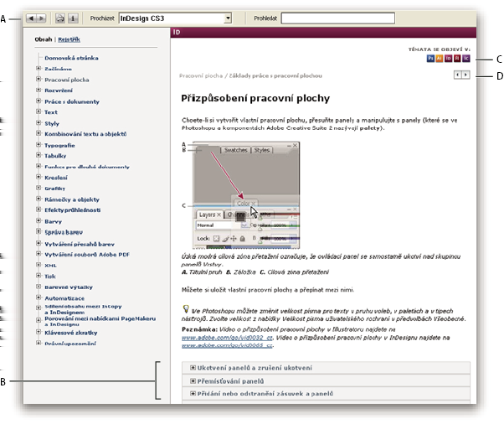Click the workspace panel illustration image
Image resolution: width=504 pixels, height=424 pixels.
coord(246,195)
